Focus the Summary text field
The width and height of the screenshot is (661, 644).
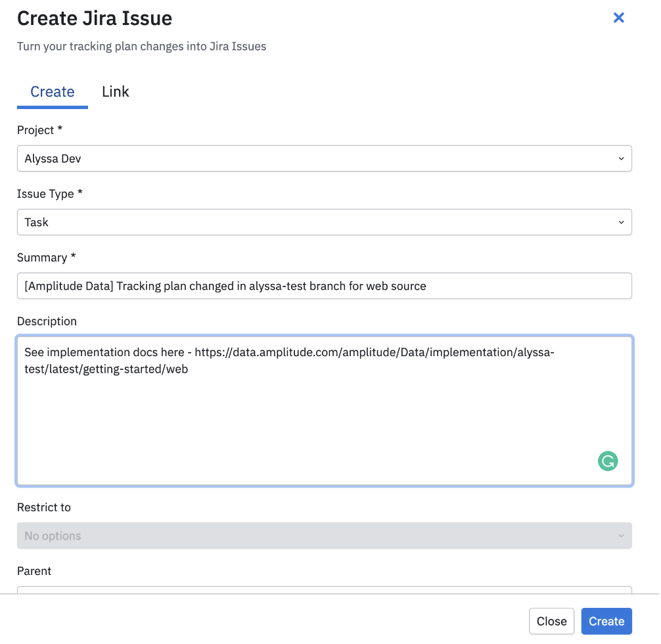pos(324,286)
